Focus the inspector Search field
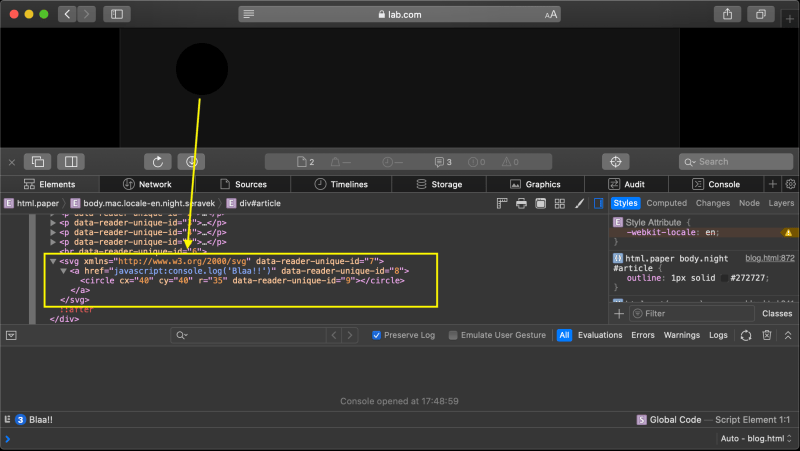This screenshot has width=800, height=451. coord(736,162)
